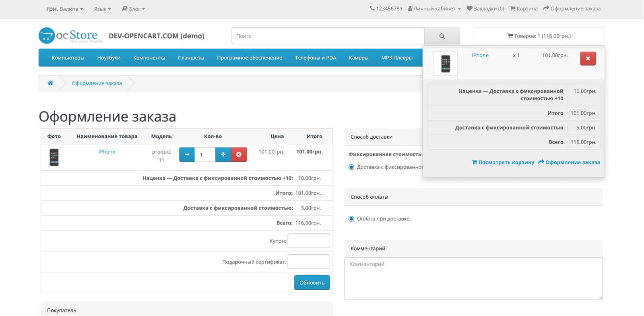Viewport: 644px width, 316px height.
Task: Click the Способ оплаты panel heading
Action: [474, 197]
